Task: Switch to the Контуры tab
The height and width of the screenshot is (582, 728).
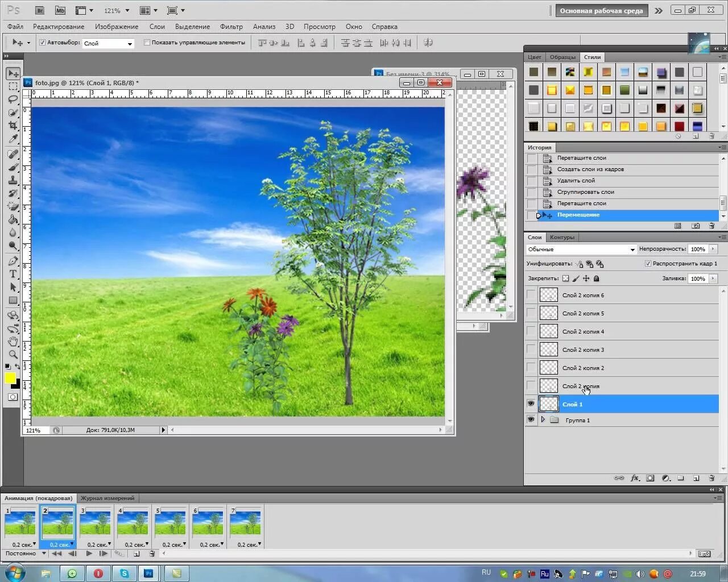Action: (562, 237)
